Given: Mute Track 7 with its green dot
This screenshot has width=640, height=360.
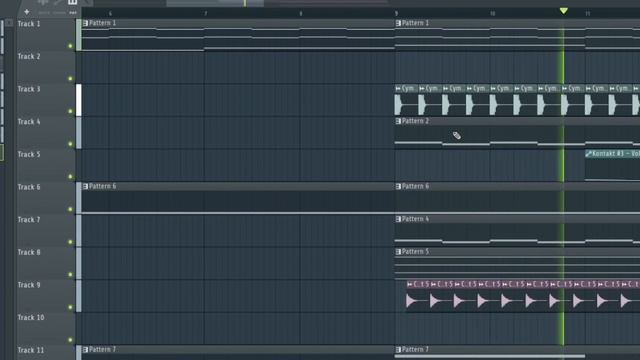Looking at the screenshot, I should [x=70, y=242].
